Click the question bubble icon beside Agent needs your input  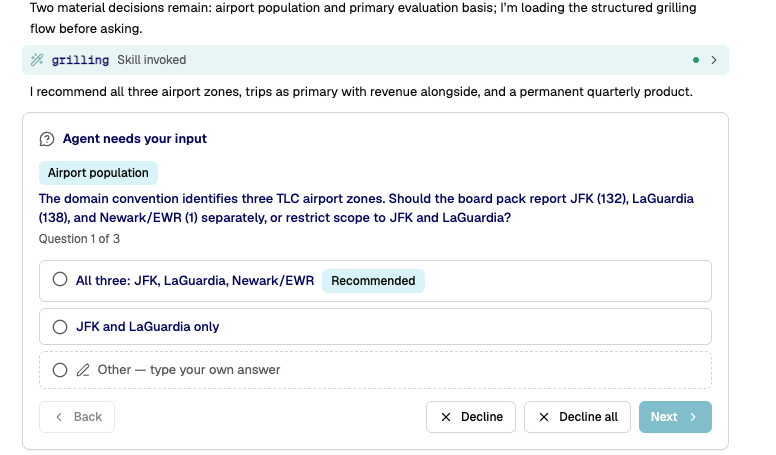point(47,139)
